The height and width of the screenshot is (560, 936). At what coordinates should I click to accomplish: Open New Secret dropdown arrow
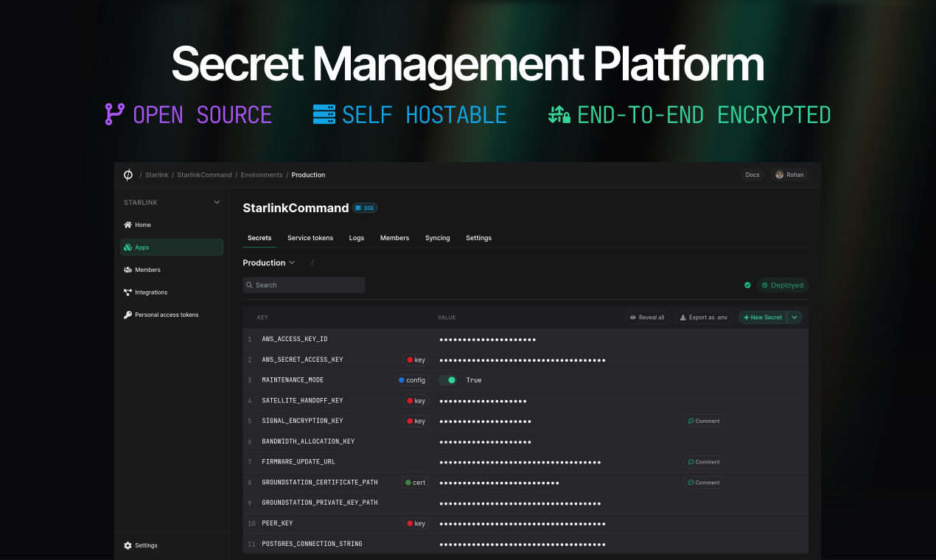(794, 318)
